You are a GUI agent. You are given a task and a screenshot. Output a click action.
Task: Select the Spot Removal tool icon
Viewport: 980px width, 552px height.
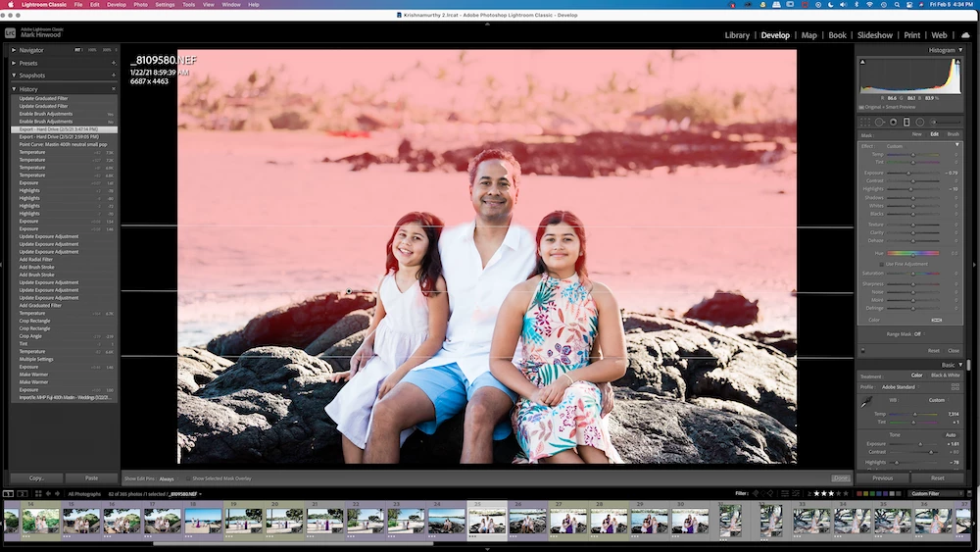(x=879, y=122)
